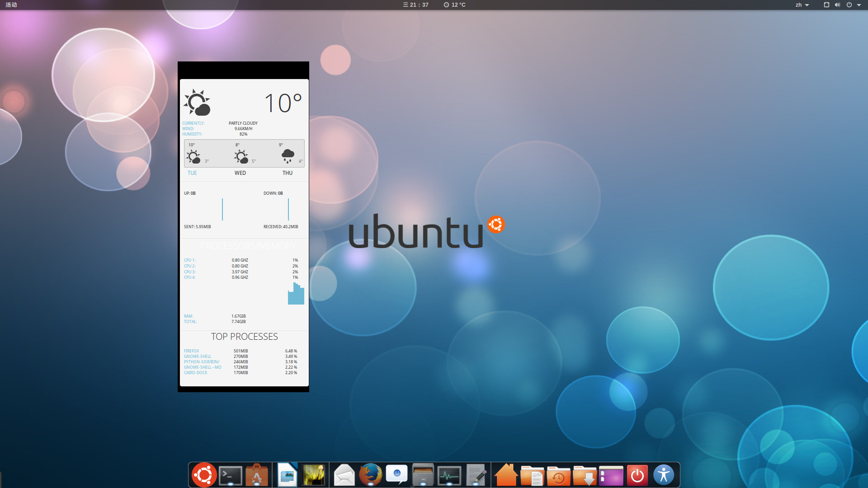This screenshot has height=488, width=868.
Task: Click the 9.66KM/H wind speed value
Action: (244, 129)
